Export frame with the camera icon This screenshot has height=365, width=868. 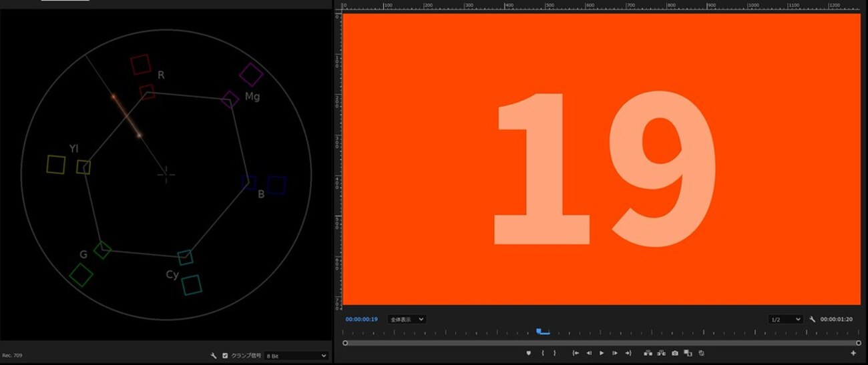pos(675,353)
